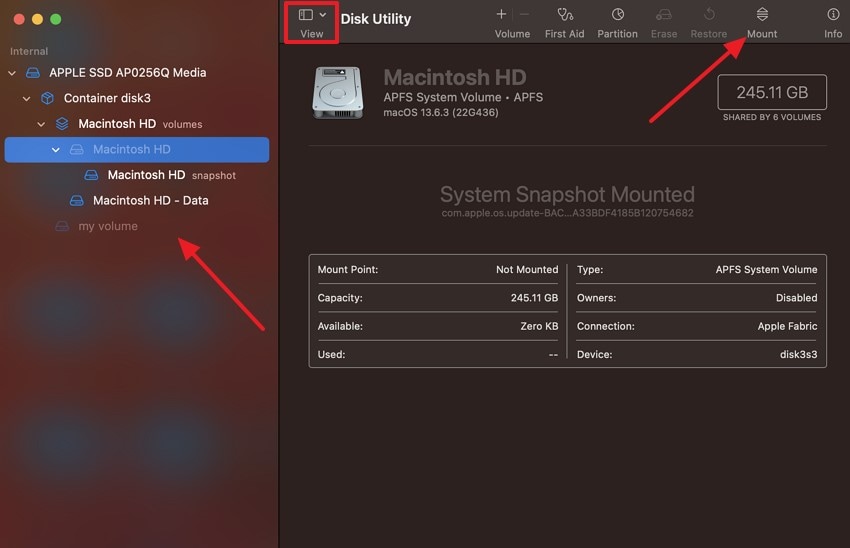This screenshot has height=548, width=850.
Task: Click the System Snapshot Mounted text
Action: click(567, 194)
